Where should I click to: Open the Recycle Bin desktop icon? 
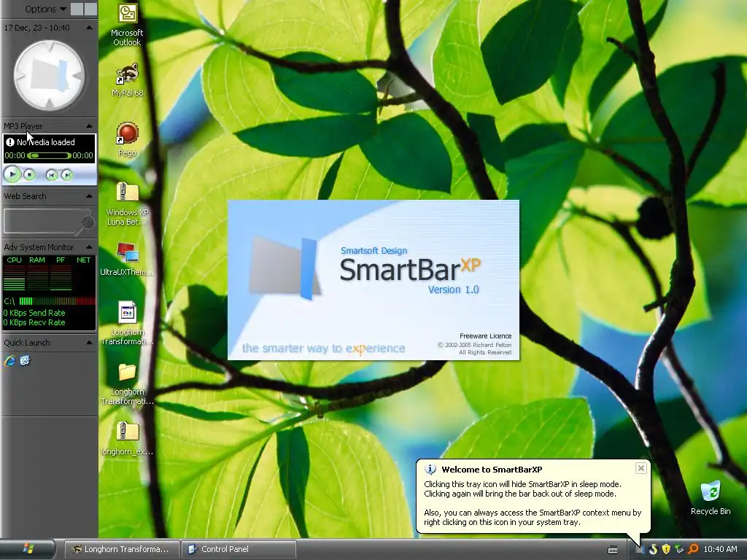point(711,498)
